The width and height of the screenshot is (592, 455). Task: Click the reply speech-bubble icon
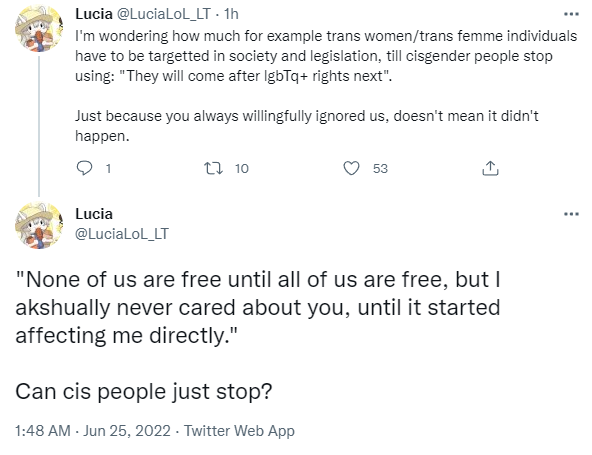(84, 168)
